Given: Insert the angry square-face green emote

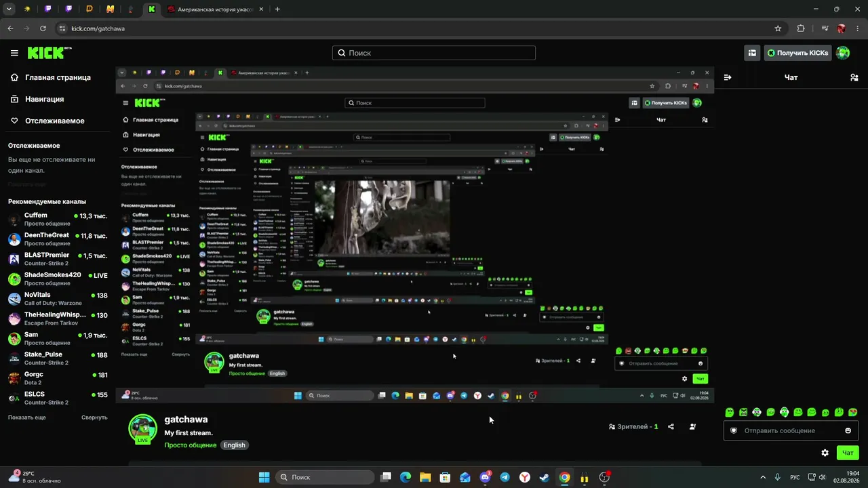Looking at the screenshot, I should coord(743,412).
